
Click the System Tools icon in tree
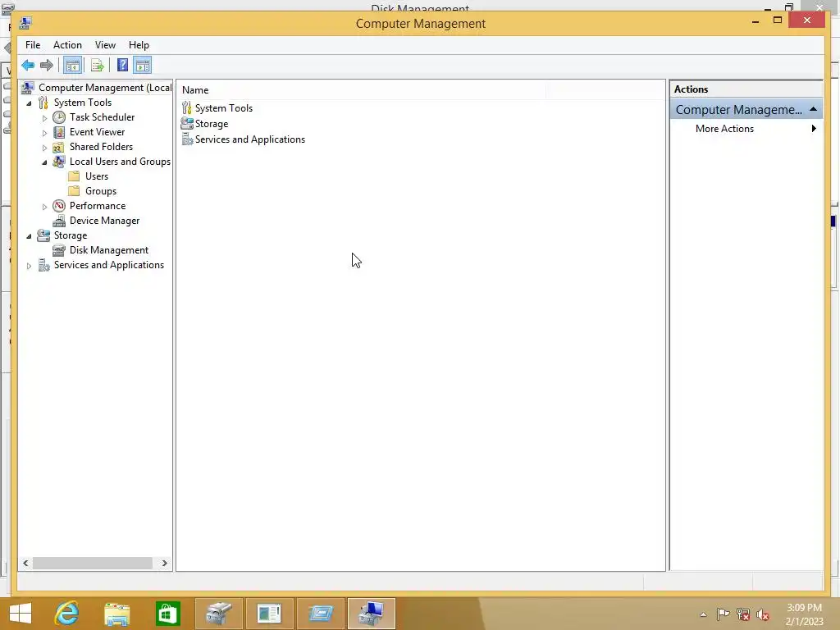click(43, 103)
